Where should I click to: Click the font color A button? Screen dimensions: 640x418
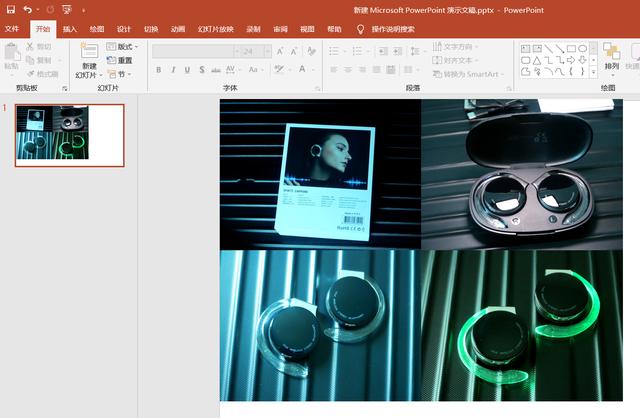[302, 69]
